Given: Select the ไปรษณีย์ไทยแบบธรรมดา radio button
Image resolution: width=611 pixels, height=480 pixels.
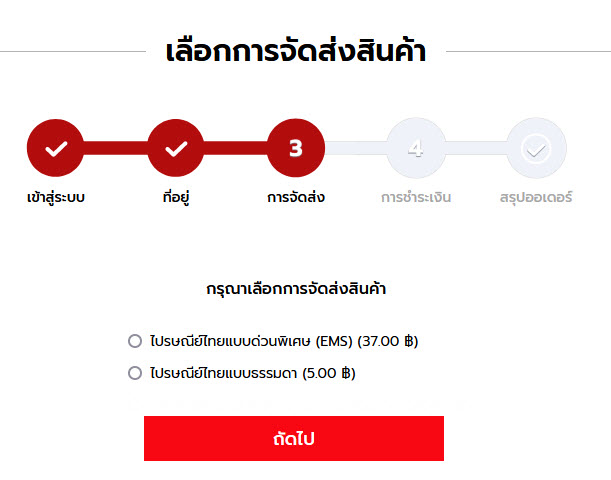Looking at the screenshot, I should [135, 373].
